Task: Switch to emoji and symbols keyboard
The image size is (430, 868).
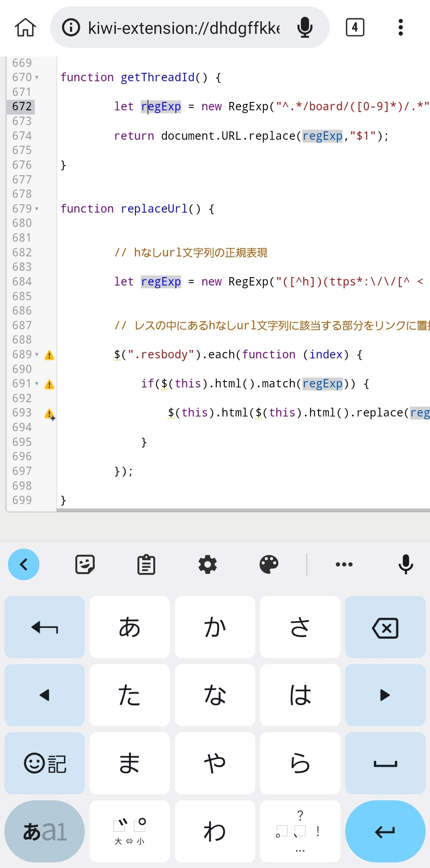Action: 45,763
